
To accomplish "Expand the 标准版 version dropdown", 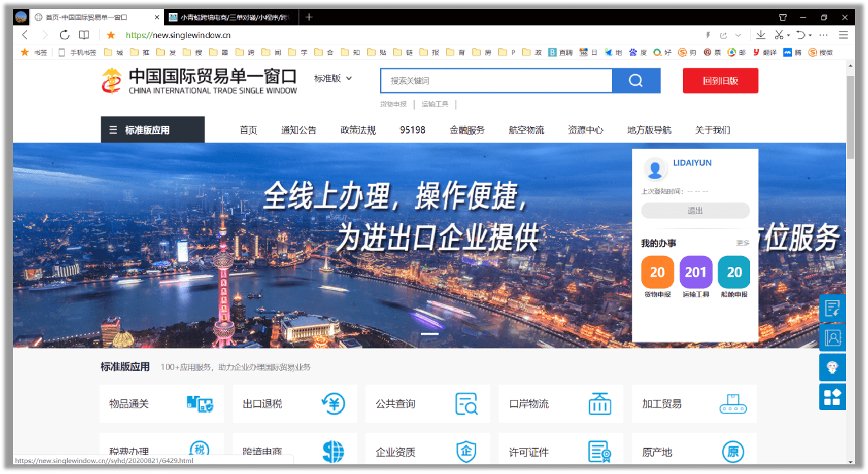I will pyautogui.click(x=333, y=78).
